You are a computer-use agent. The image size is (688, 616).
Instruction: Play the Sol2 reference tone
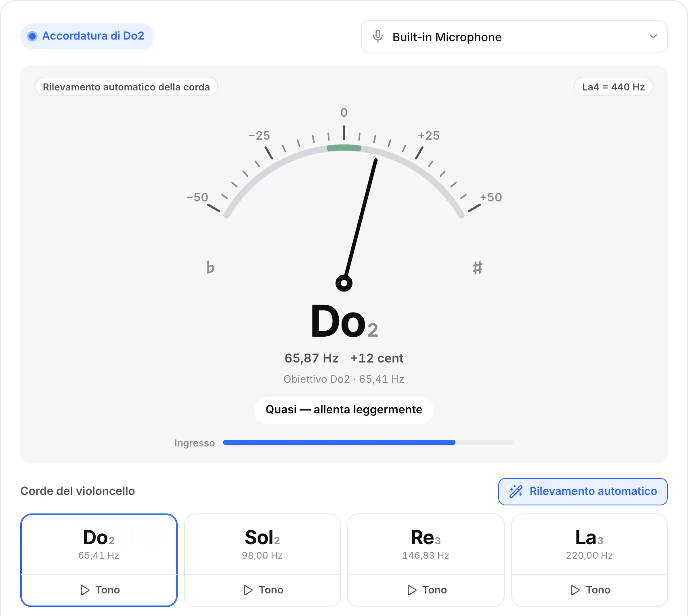click(x=262, y=590)
